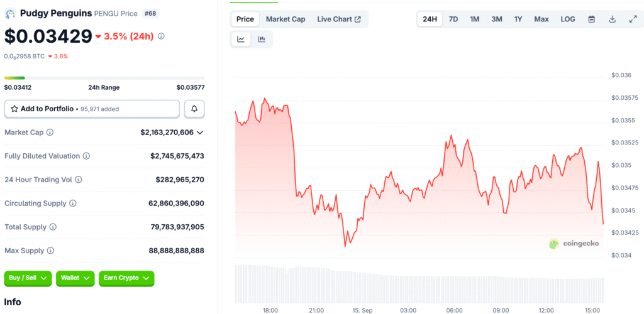Click the Info section heading

point(13,302)
